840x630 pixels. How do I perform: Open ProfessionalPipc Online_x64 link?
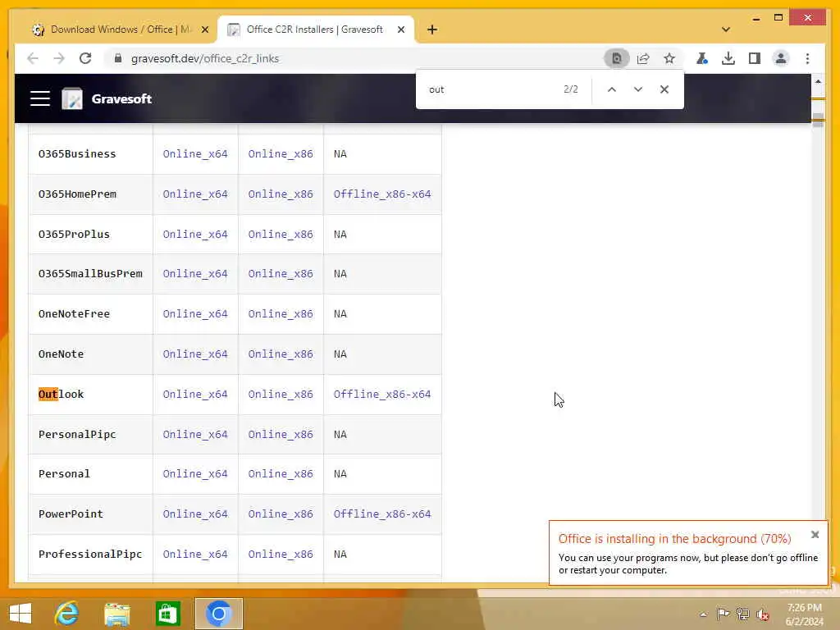tap(195, 554)
